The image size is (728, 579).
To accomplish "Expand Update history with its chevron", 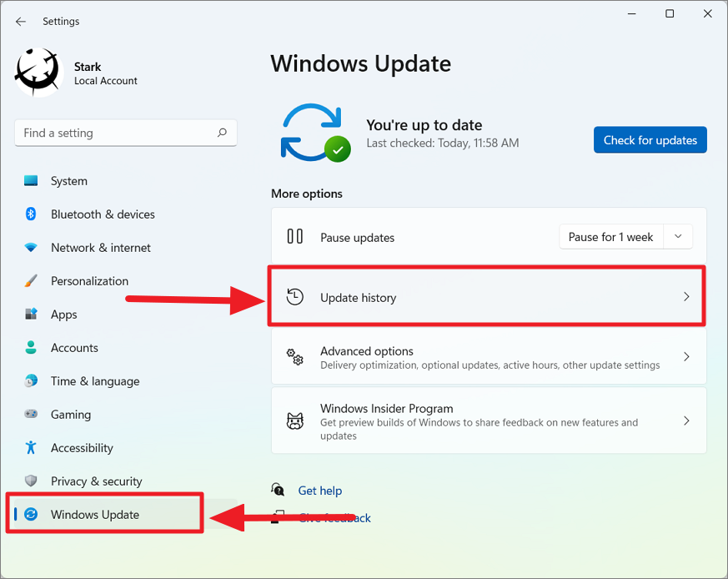I will coord(686,296).
